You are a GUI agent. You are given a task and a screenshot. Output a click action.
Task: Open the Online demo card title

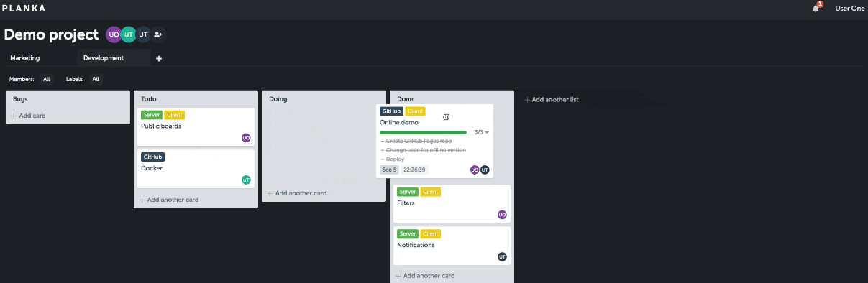click(398, 123)
